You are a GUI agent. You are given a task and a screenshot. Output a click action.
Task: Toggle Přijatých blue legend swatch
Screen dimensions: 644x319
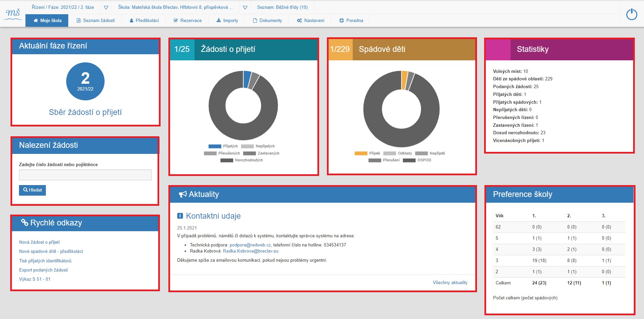(x=215, y=146)
